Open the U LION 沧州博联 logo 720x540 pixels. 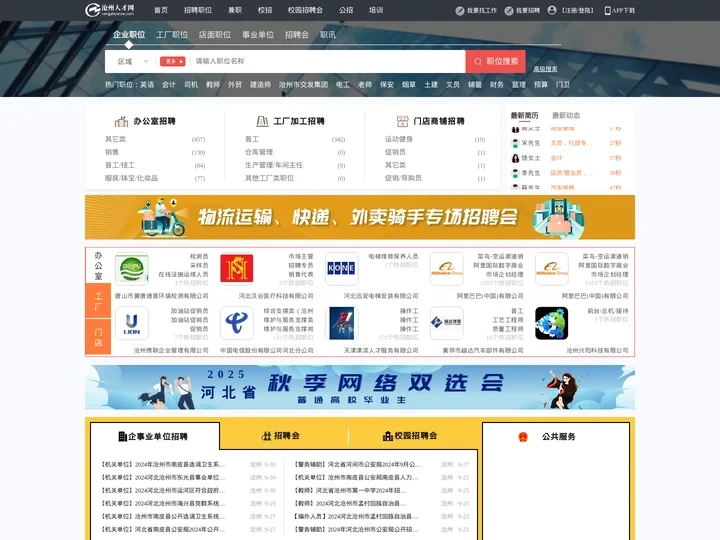pyautogui.click(x=132, y=323)
